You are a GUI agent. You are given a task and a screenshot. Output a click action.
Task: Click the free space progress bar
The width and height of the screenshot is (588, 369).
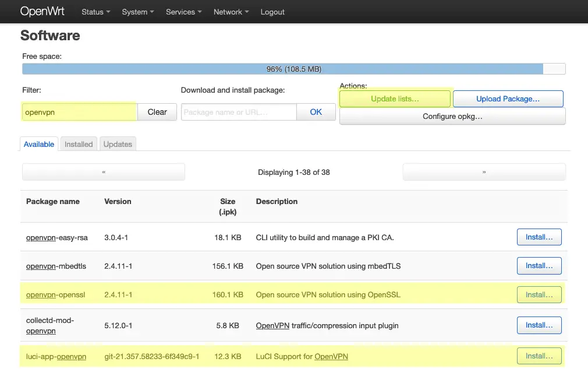(293, 69)
